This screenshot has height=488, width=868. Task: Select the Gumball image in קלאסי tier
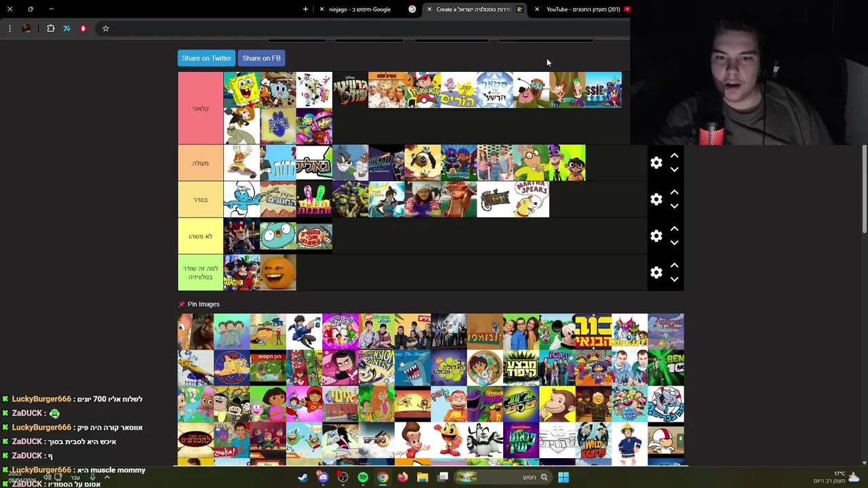coord(278,90)
